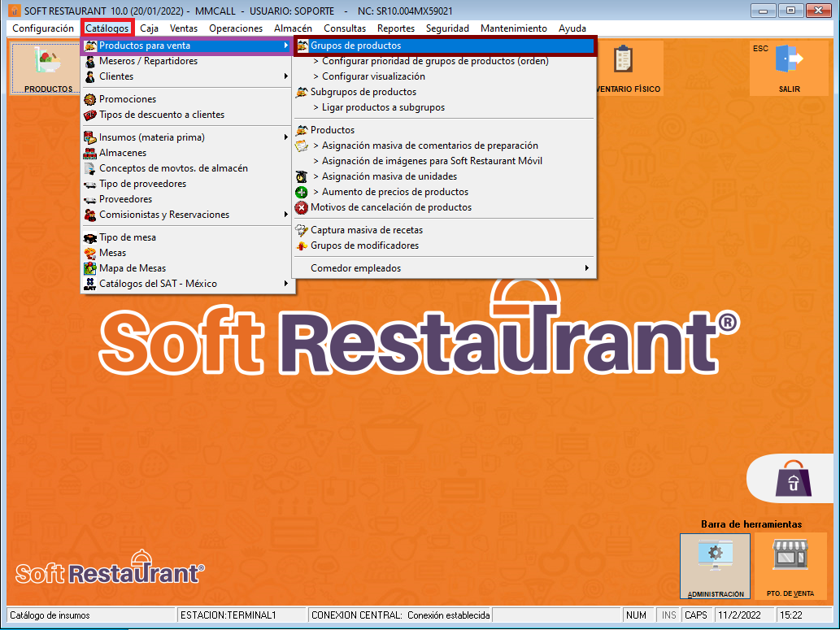Open the Reportes menu
The image size is (840, 630).
[x=395, y=28]
